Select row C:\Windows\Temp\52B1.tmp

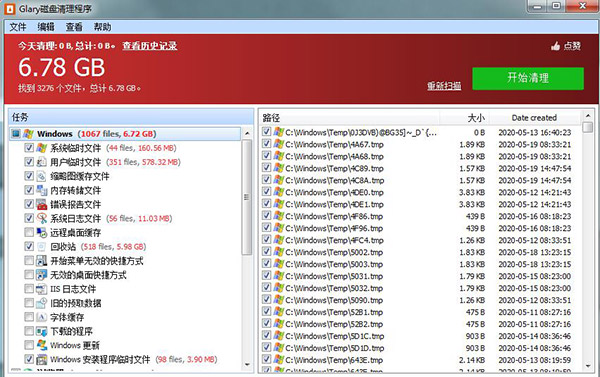point(421,312)
